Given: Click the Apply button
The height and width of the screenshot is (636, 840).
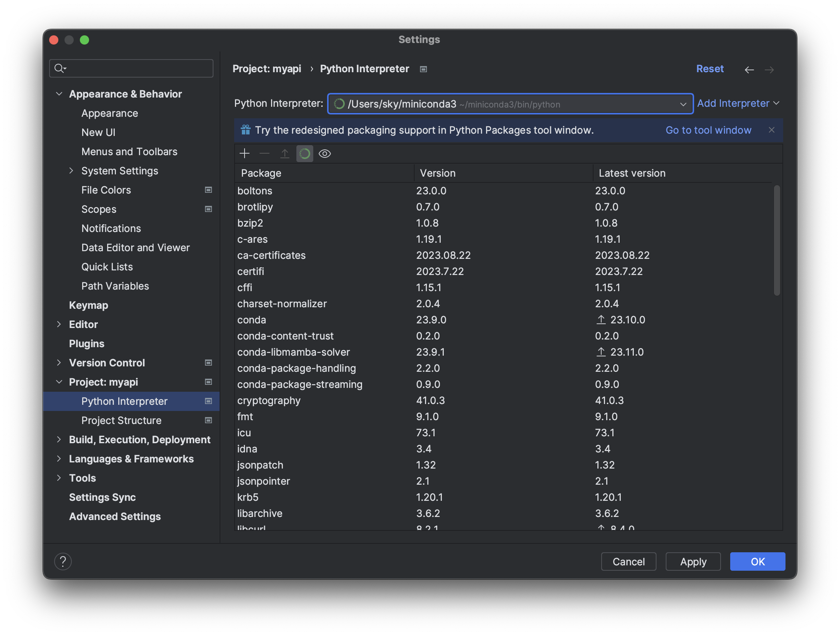Looking at the screenshot, I should [693, 561].
